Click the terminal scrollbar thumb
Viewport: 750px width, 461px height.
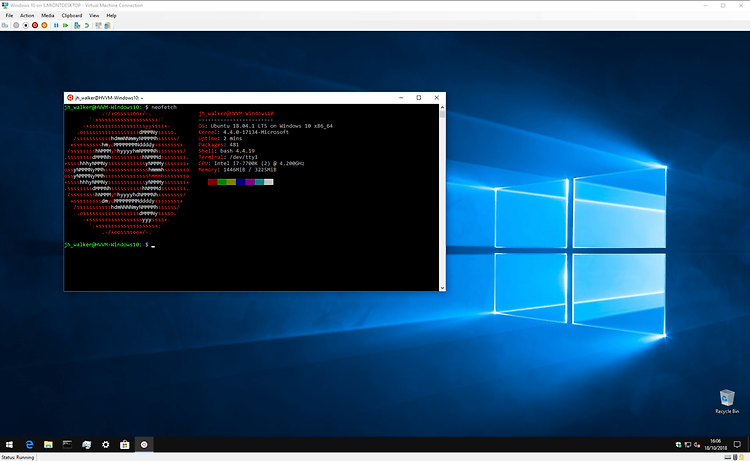(x=442, y=114)
